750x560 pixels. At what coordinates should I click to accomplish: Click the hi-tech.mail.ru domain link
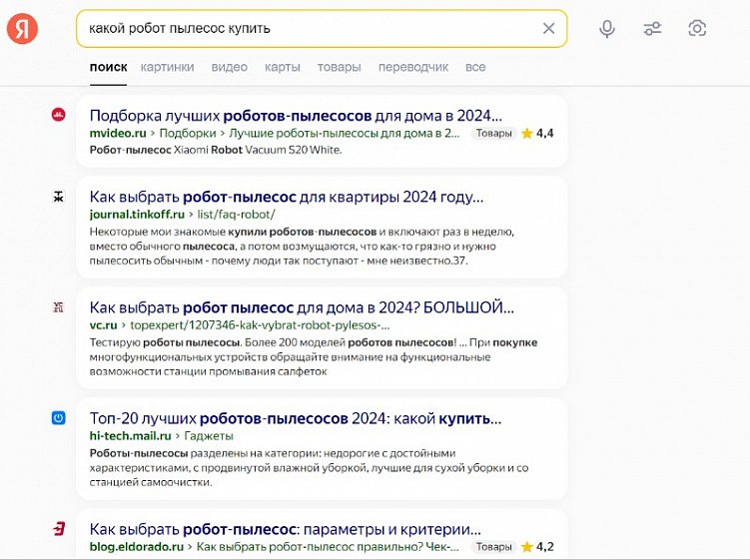pos(130,436)
